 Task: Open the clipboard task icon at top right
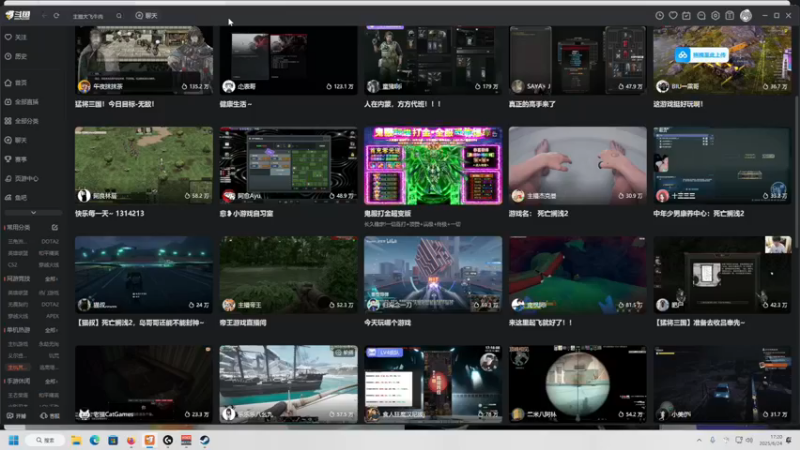(730, 16)
